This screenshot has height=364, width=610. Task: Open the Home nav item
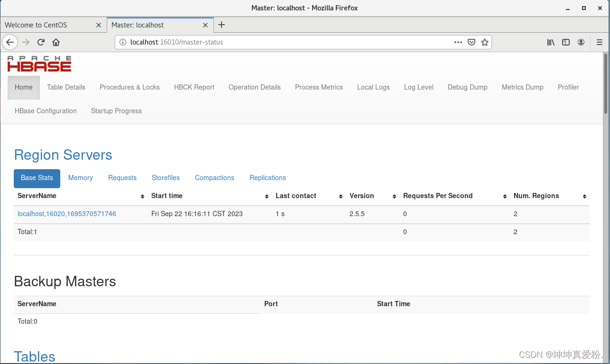coord(24,87)
